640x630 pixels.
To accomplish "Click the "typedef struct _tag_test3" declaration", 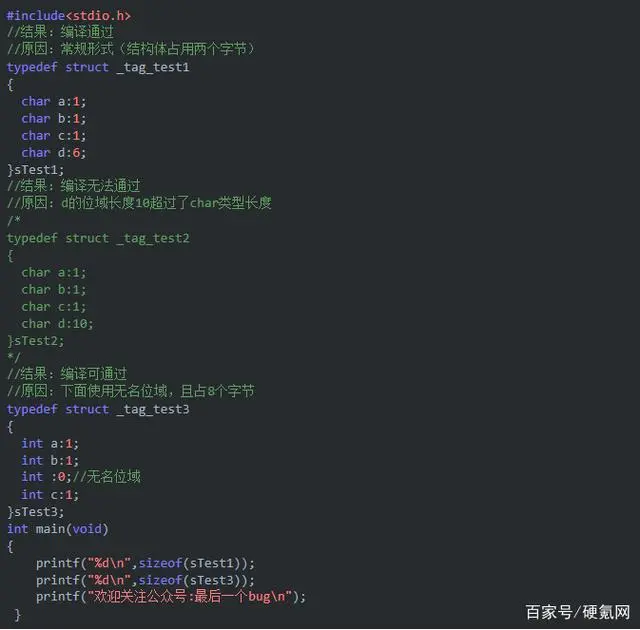I will (97, 409).
